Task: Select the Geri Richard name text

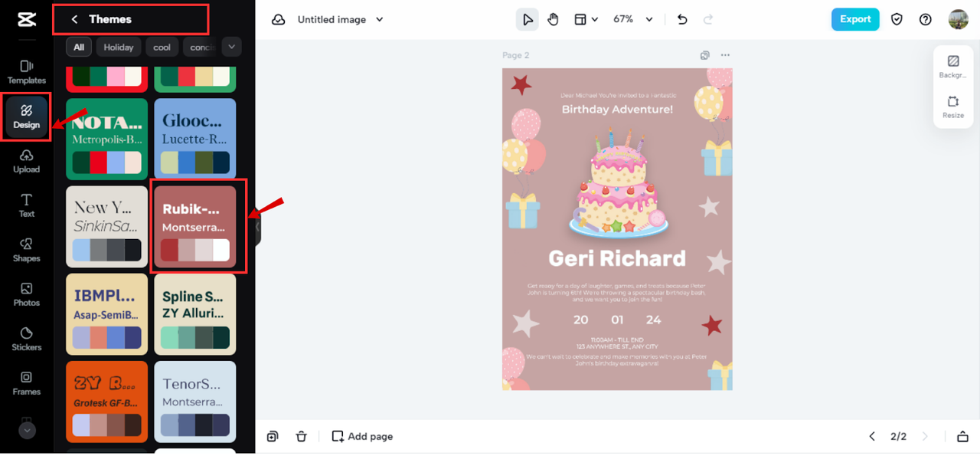Action: pyautogui.click(x=617, y=258)
